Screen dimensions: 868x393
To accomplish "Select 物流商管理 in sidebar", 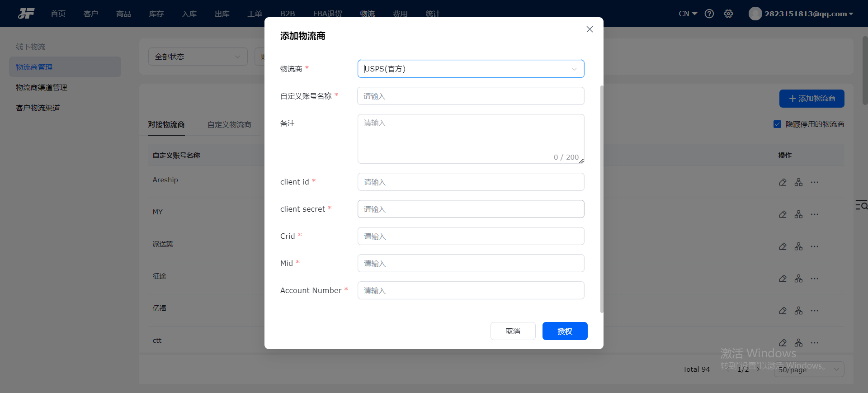I will point(65,67).
